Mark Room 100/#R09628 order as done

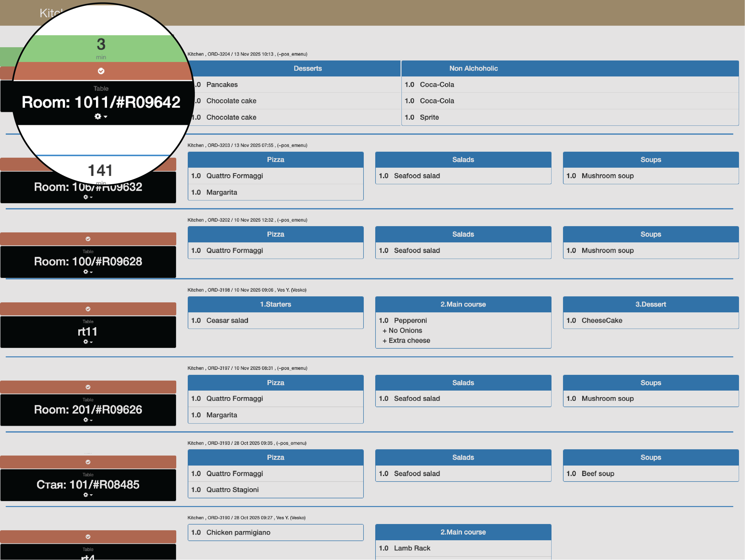tap(88, 239)
